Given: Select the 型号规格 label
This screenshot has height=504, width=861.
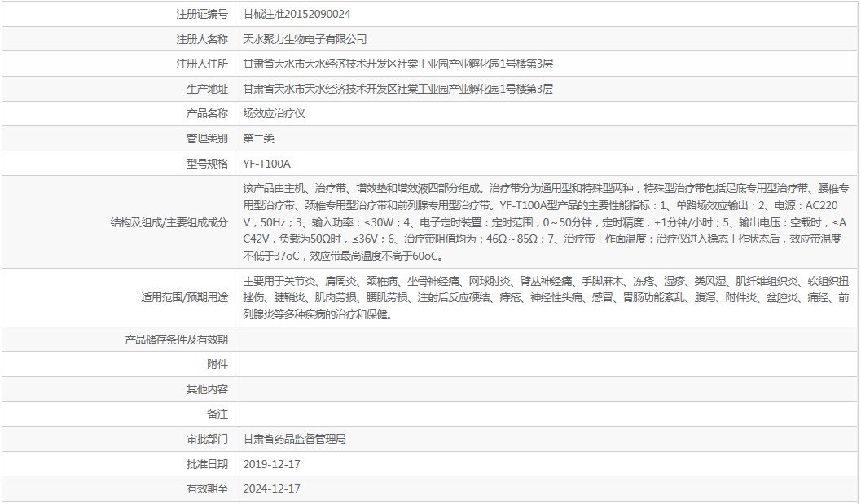Looking at the screenshot, I should click(207, 164).
